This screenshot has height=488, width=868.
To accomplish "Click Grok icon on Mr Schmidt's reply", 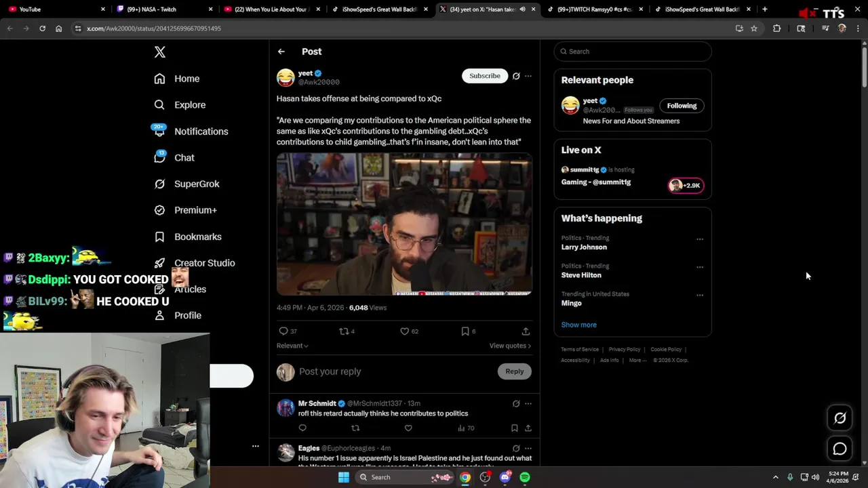I will [x=516, y=403].
